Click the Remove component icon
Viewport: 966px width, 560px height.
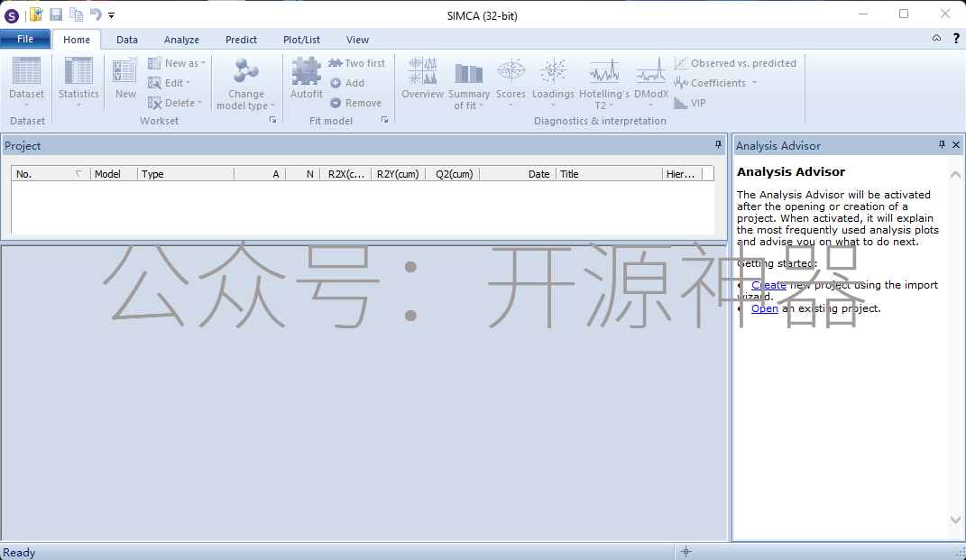coord(336,103)
